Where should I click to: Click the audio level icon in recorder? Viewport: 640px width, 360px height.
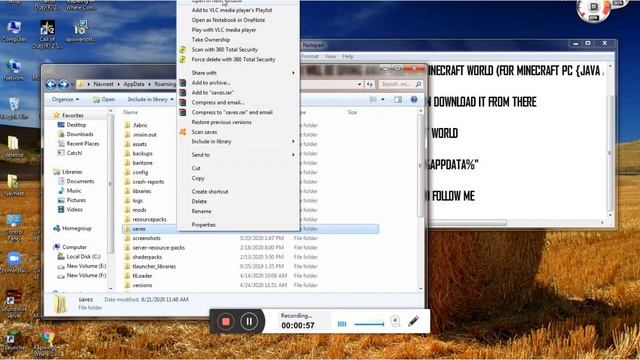point(342,324)
